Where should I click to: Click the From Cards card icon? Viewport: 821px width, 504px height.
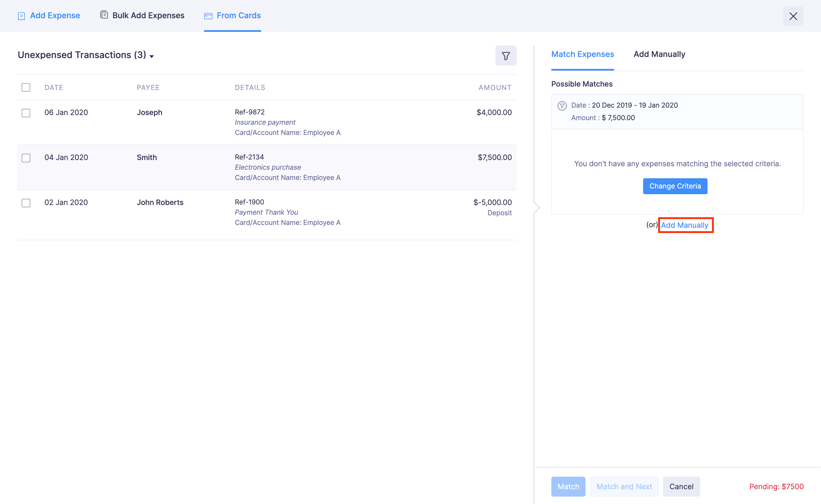[208, 16]
